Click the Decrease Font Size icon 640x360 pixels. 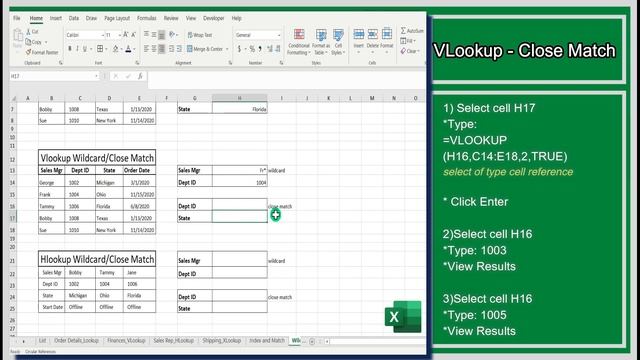tap(133, 35)
